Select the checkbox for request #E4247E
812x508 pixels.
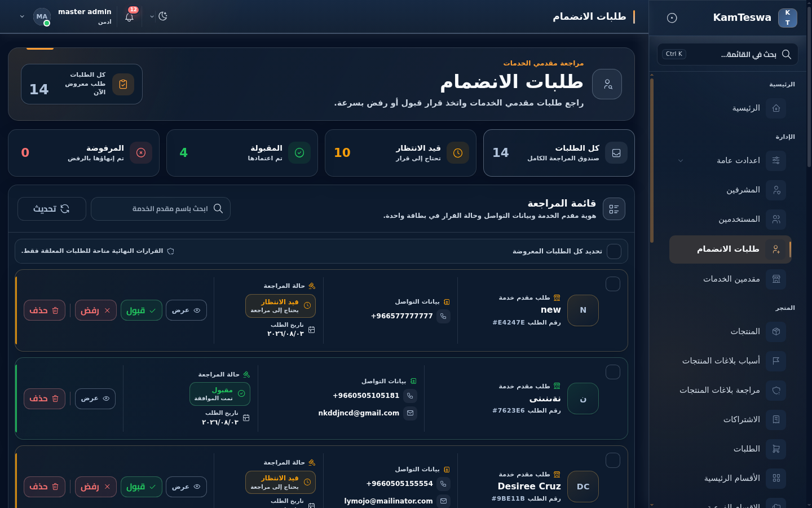pyautogui.click(x=613, y=284)
